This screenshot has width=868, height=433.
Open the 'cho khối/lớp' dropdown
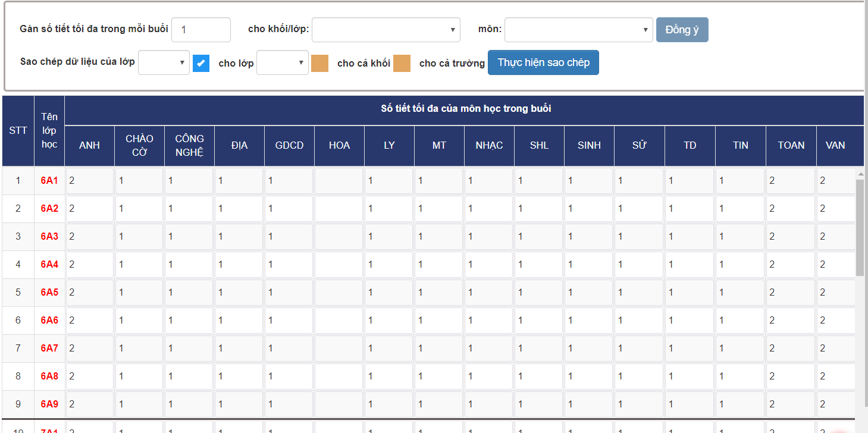pyautogui.click(x=386, y=30)
